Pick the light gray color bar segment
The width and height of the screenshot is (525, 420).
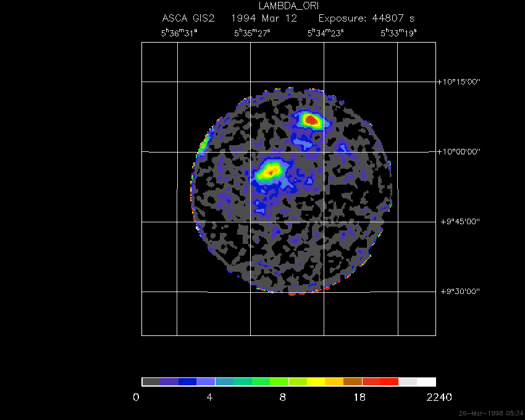click(x=408, y=382)
